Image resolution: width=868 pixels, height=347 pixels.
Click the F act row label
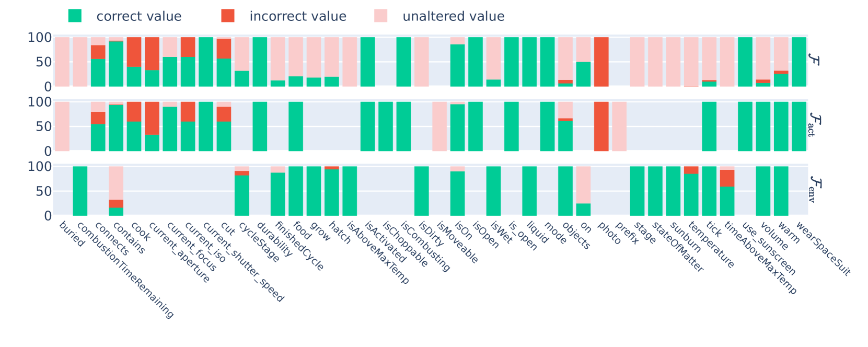pos(813,124)
